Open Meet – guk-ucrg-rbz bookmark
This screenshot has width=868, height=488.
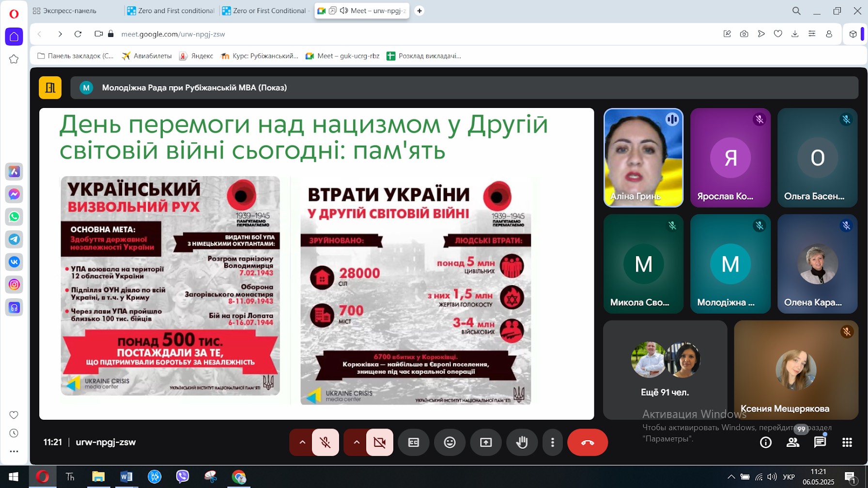pos(342,56)
